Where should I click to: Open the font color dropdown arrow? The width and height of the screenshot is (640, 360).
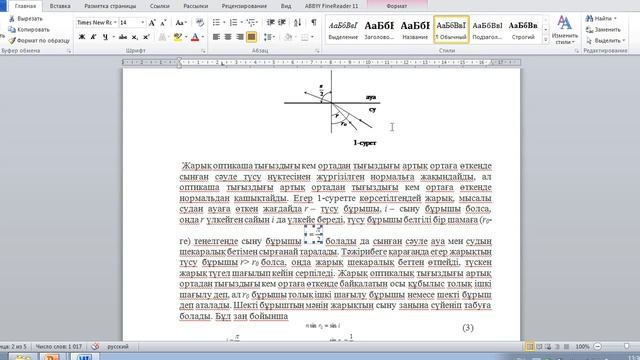coord(203,37)
